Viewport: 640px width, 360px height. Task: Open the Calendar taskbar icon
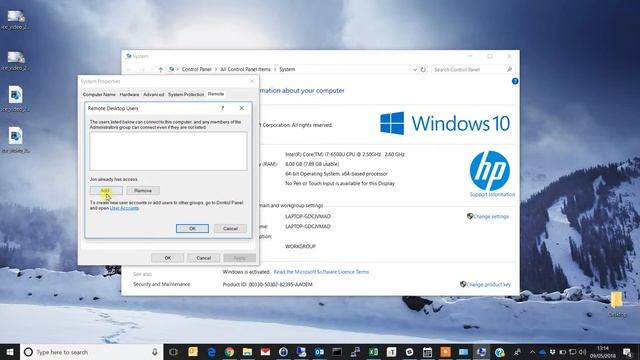[x=427, y=352]
